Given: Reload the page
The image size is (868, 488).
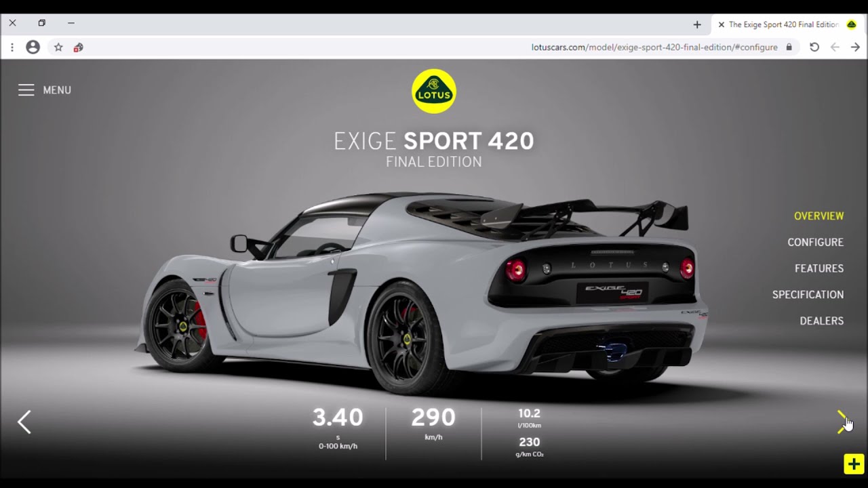Looking at the screenshot, I should point(814,47).
